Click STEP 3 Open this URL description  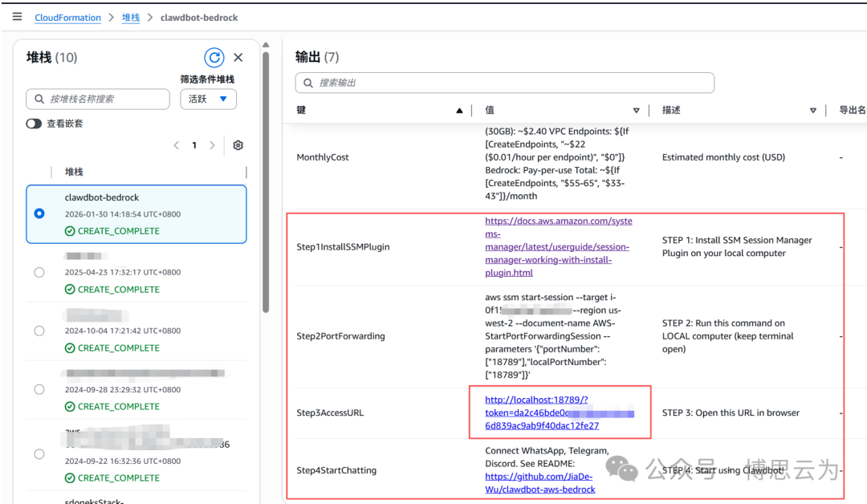click(731, 413)
